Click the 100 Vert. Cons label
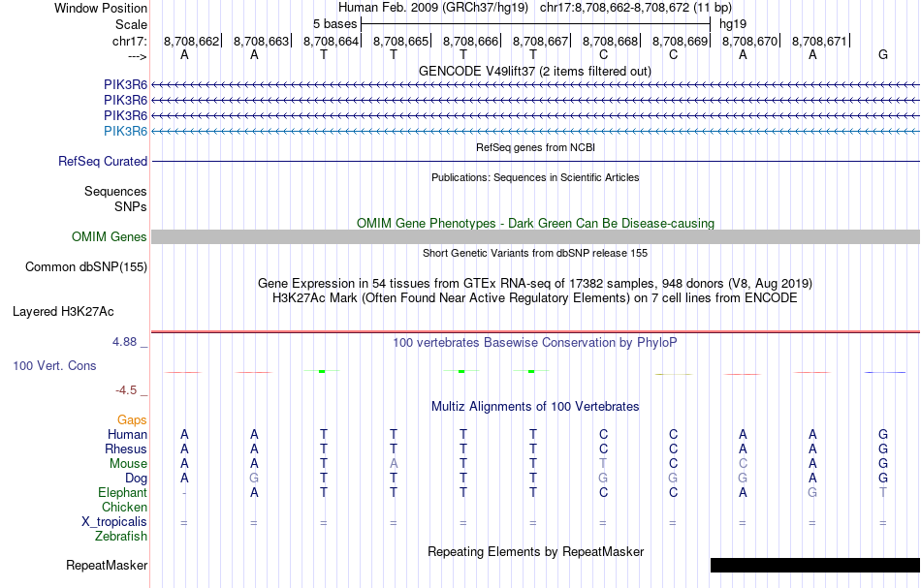921x588 pixels. [x=54, y=365]
